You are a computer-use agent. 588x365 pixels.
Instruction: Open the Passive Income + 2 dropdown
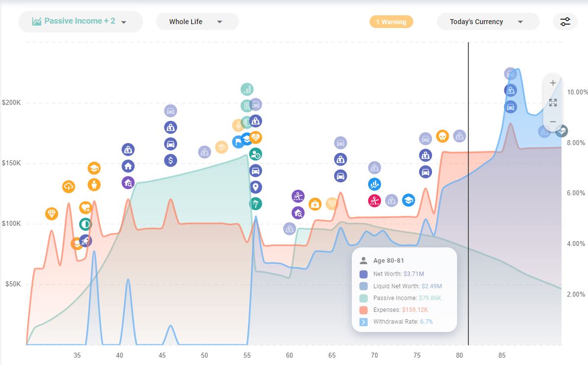coord(80,21)
